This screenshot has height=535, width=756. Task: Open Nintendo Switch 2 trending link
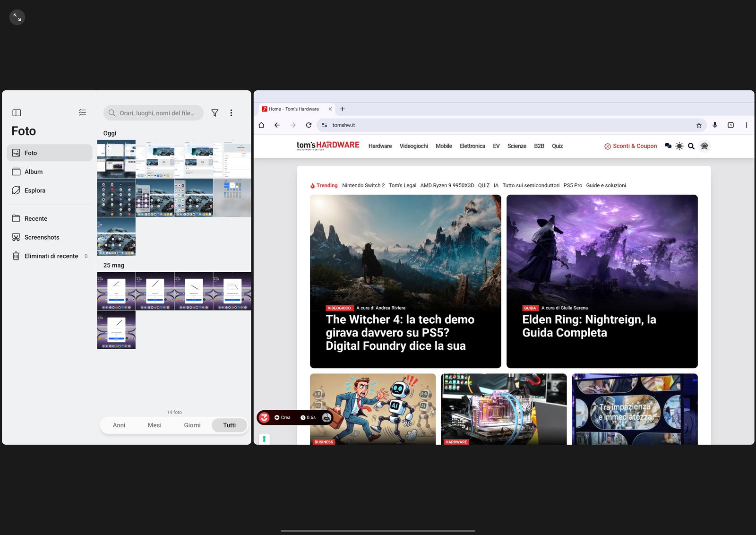coord(363,185)
